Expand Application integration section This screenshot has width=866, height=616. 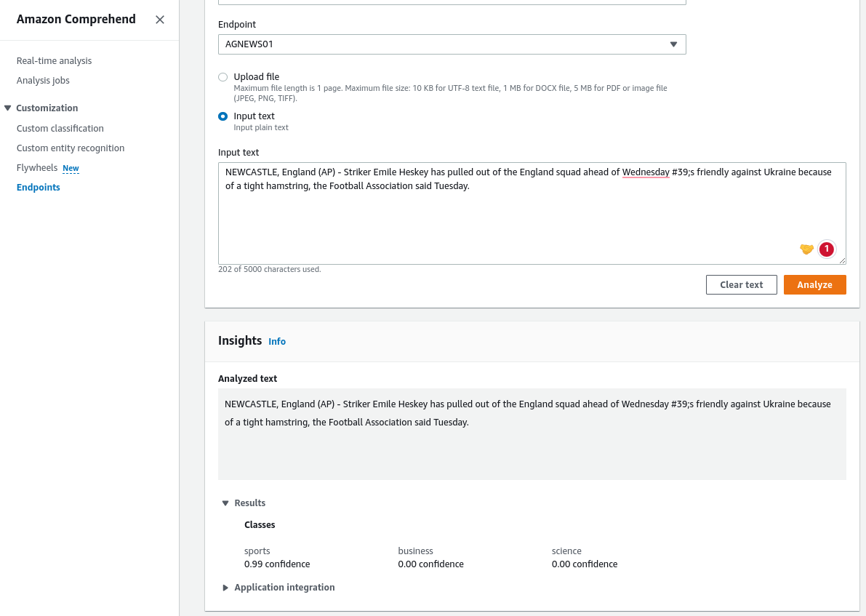point(225,587)
